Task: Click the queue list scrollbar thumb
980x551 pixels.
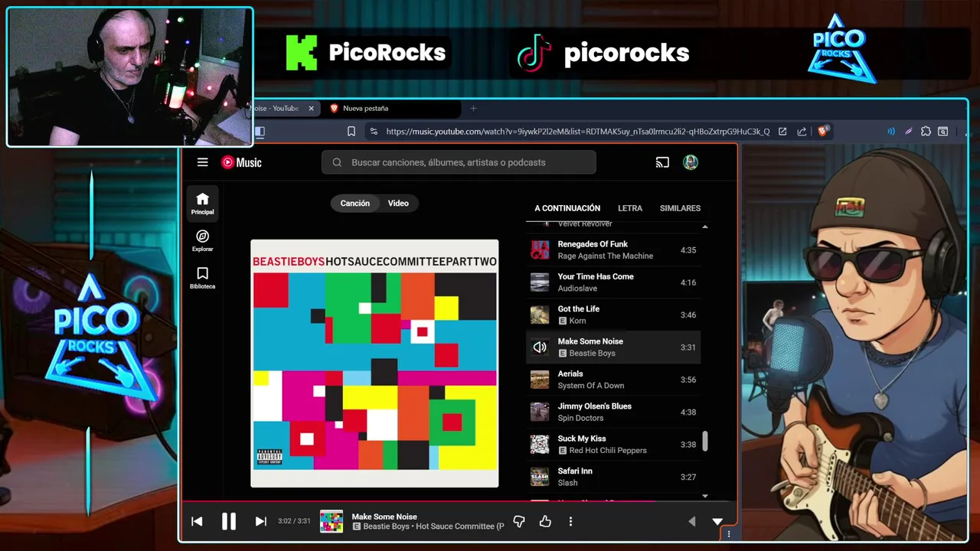Action: [705, 441]
